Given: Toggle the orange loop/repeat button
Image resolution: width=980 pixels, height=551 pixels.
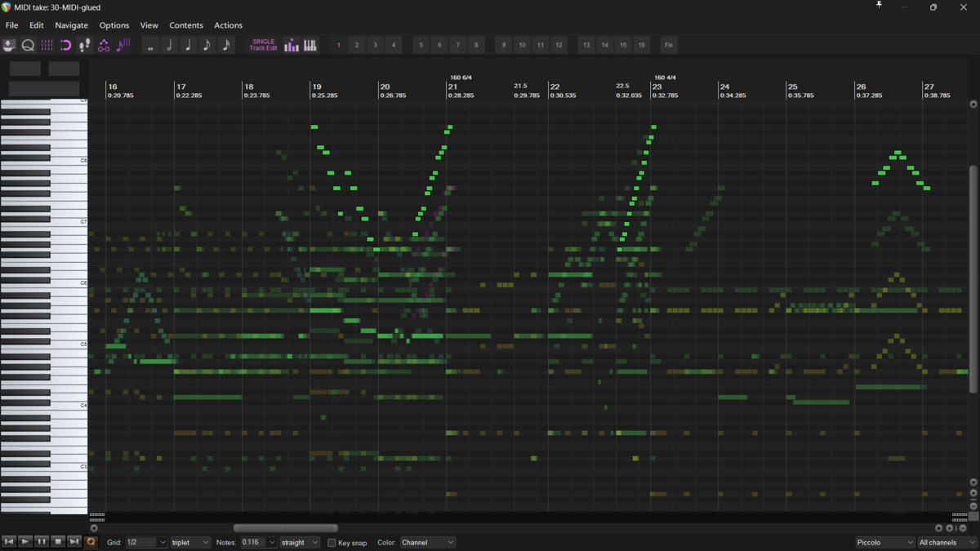Looking at the screenshot, I should [91, 542].
